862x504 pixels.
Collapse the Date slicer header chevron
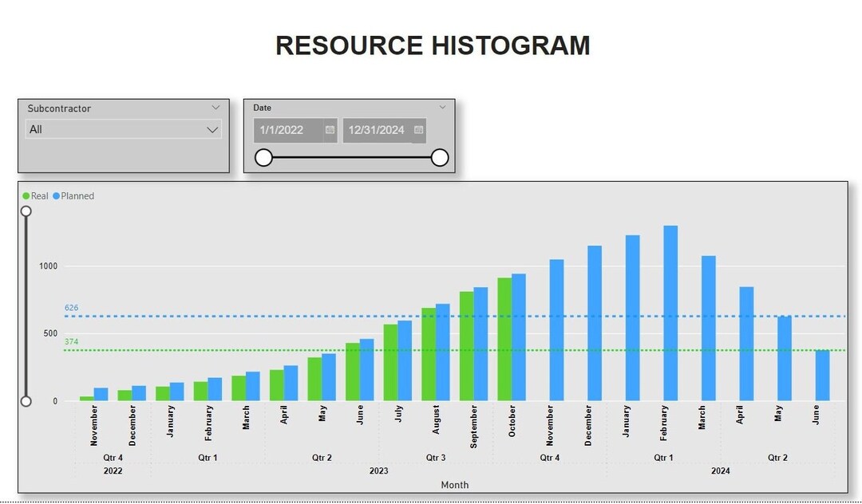442,106
